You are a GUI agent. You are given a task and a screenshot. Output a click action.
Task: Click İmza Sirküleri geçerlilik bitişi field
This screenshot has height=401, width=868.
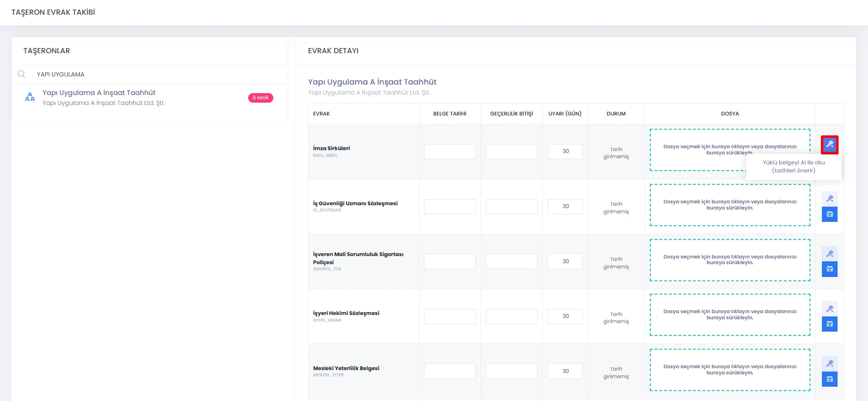(511, 152)
